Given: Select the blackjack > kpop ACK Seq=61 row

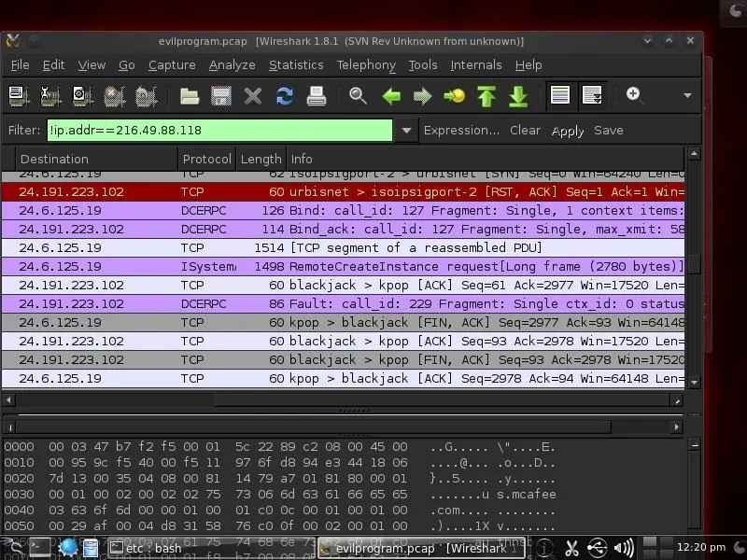Looking at the screenshot, I should tap(343, 285).
